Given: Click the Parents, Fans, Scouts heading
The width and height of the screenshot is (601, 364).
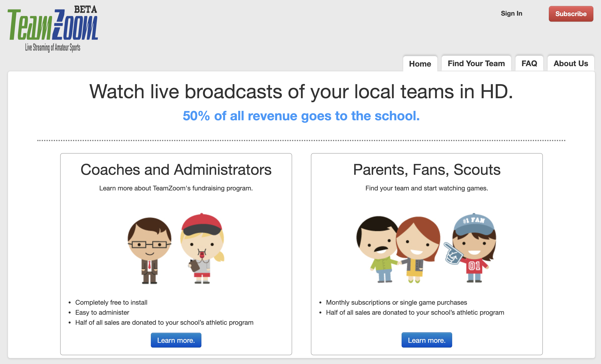Looking at the screenshot, I should (427, 170).
